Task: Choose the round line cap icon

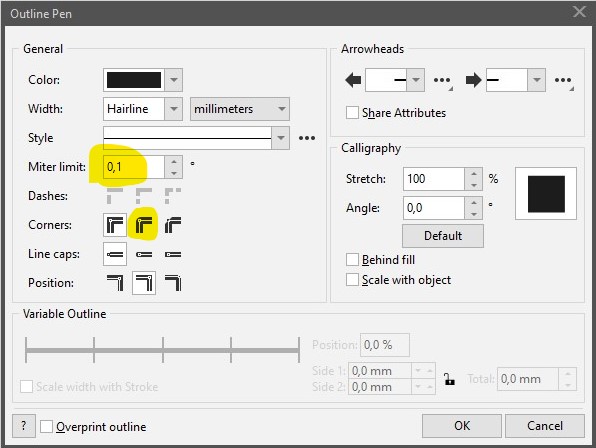Action: click(144, 254)
